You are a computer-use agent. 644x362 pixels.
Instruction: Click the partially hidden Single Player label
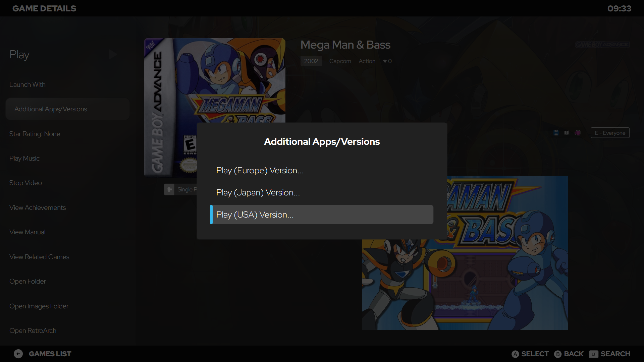point(187,189)
